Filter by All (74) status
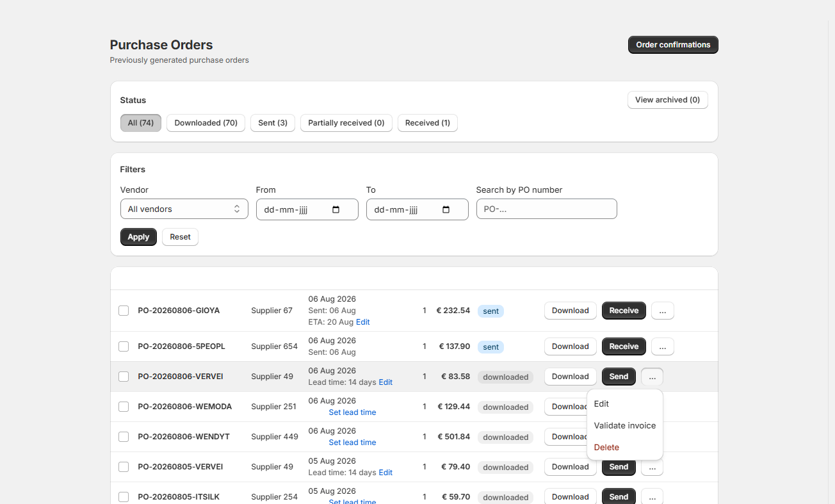Viewport: 835px width, 504px height. [141, 123]
